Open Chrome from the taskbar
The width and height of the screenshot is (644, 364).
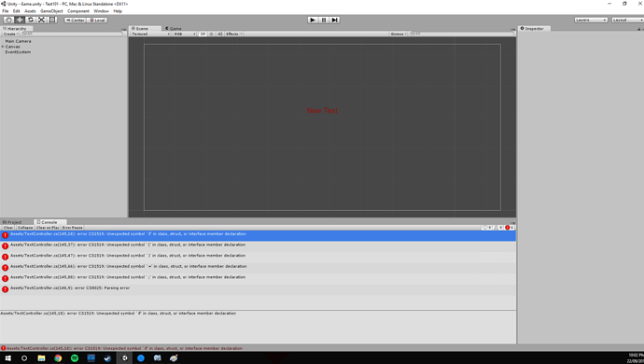point(58,358)
